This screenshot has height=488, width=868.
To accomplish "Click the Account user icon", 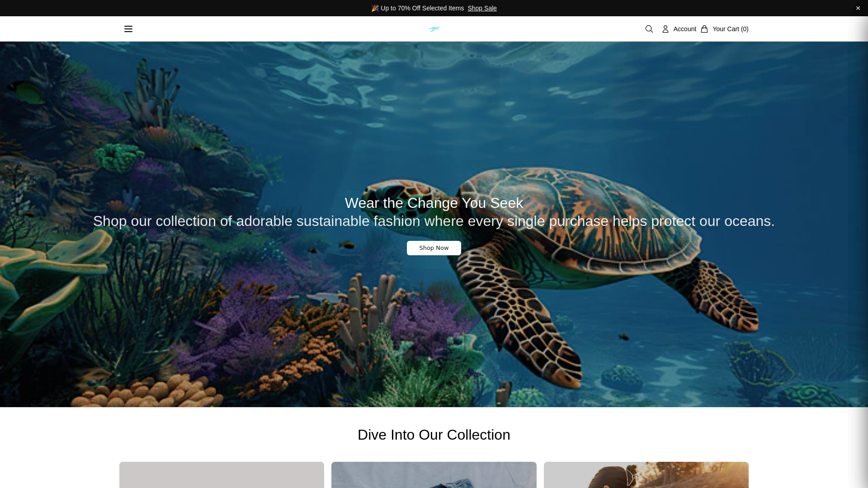I will [x=665, y=29].
